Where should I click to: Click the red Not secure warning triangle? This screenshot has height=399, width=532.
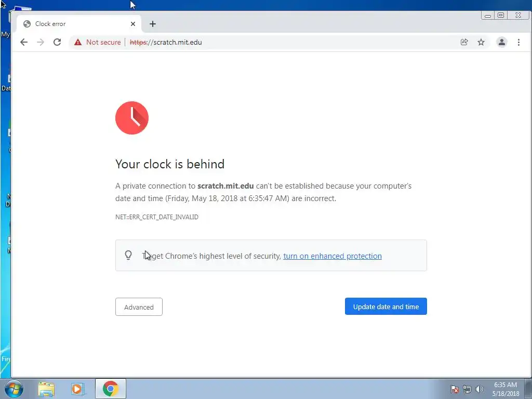click(78, 42)
